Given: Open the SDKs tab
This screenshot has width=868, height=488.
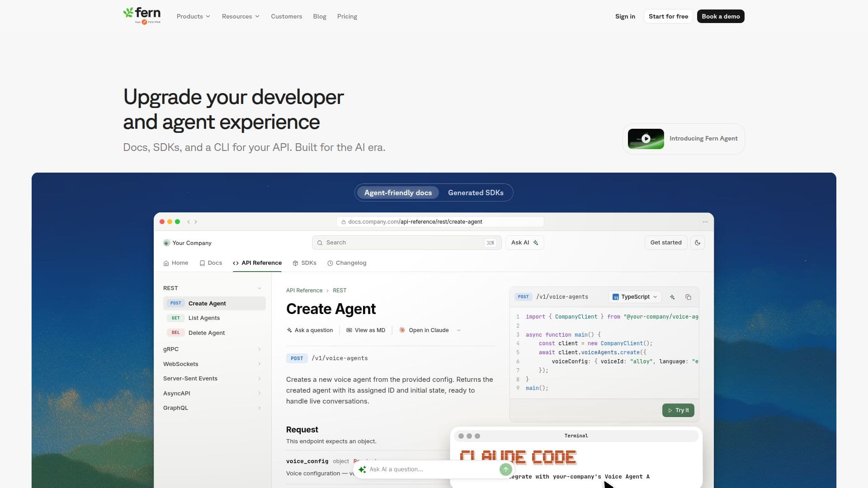Looking at the screenshot, I should [304, 263].
